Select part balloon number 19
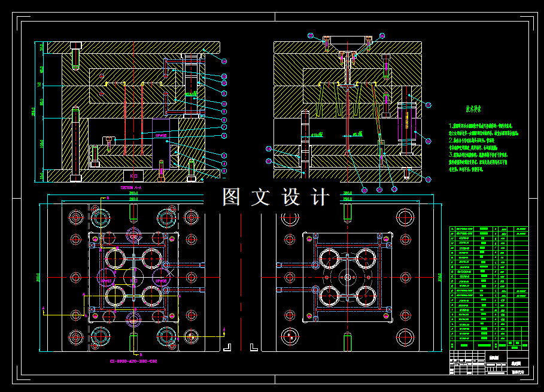 [428, 180]
